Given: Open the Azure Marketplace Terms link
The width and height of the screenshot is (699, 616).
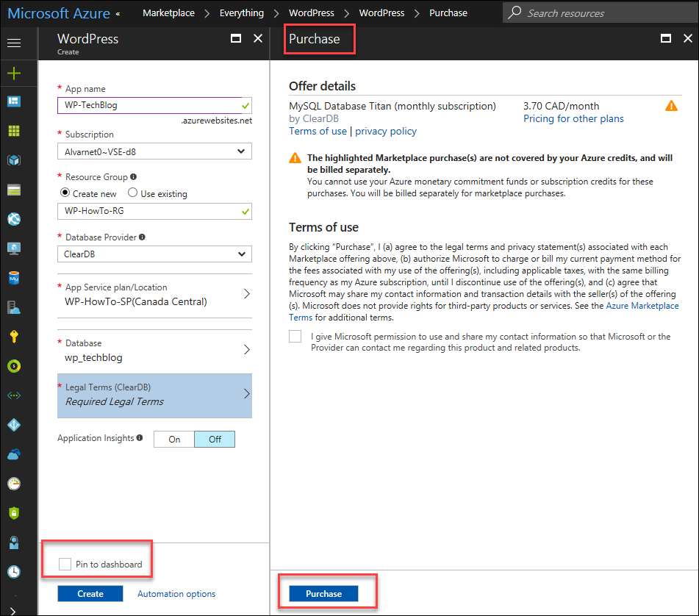Looking at the screenshot, I should (x=642, y=306).
